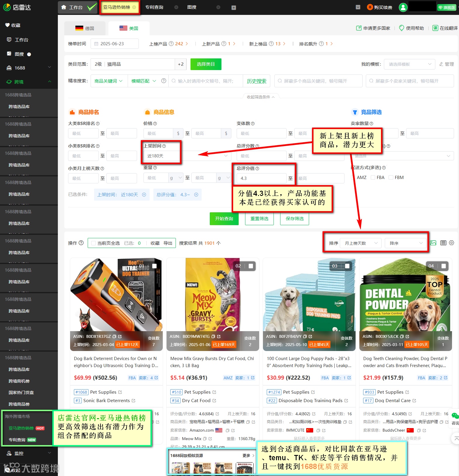Switch to list view icon

click(x=443, y=243)
